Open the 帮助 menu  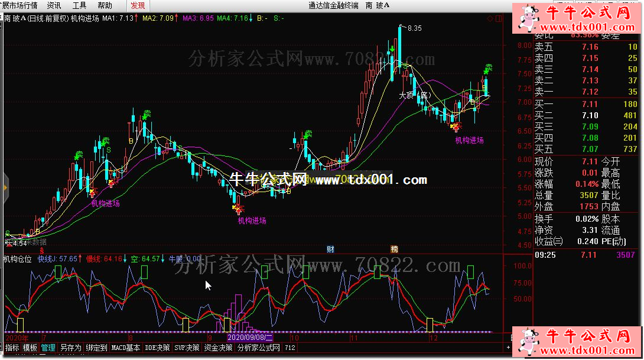pos(105,5)
